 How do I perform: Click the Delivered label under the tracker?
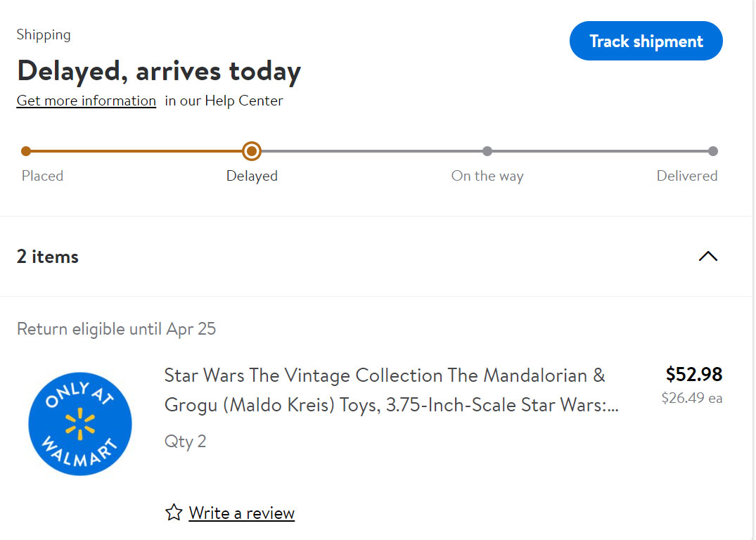click(x=686, y=176)
